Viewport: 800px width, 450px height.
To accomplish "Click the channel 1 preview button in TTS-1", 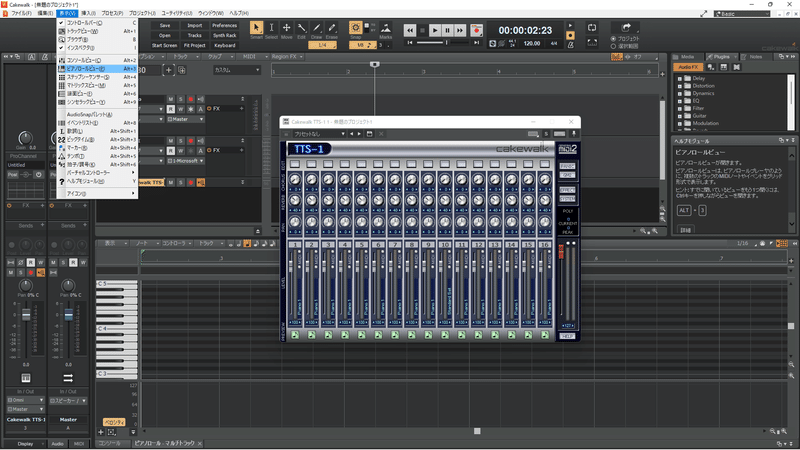I will [295, 335].
